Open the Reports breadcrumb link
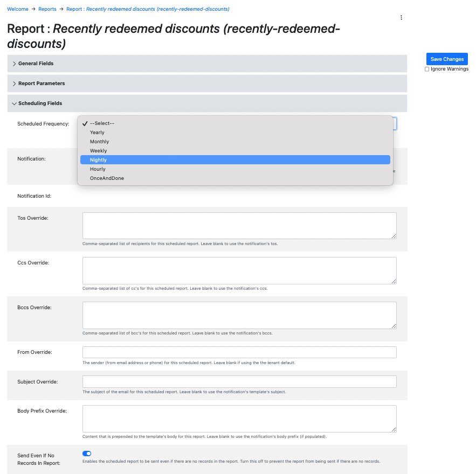476x474 pixels. click(x=47, y=9)
